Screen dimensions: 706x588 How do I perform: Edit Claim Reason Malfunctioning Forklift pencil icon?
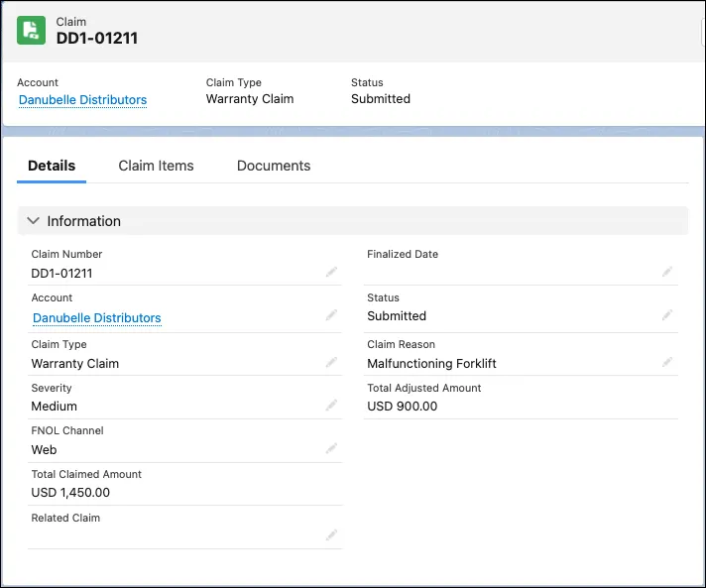[x=667, y=362]
